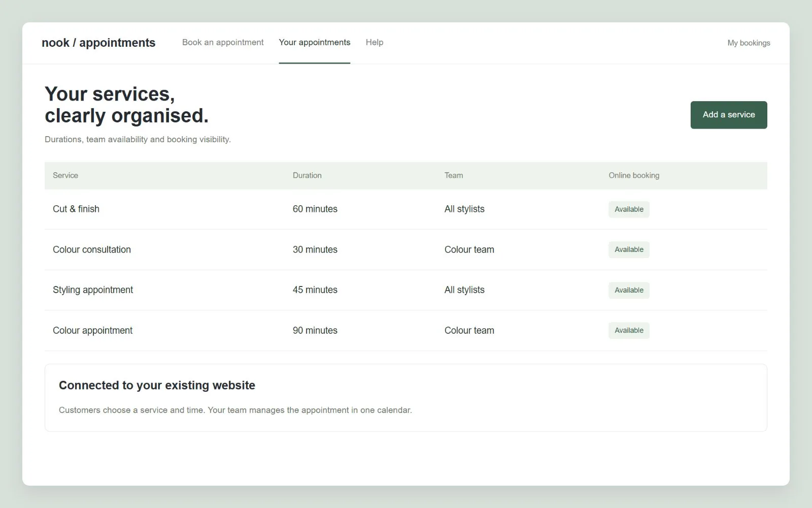The width and height of the screenshot is (812, 508).
Task: Click All stylists in Styling appointment row
Action: [x=464, y=290]
